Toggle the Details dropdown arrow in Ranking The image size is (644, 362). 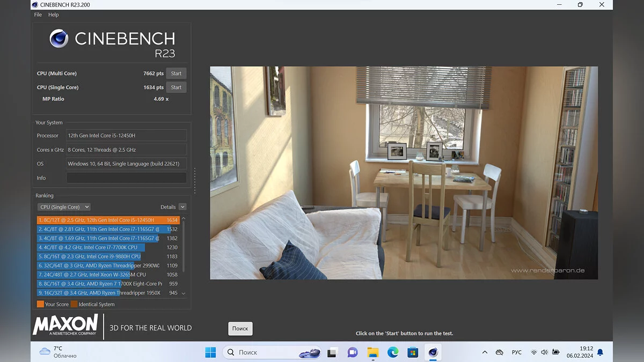(182, 207)
